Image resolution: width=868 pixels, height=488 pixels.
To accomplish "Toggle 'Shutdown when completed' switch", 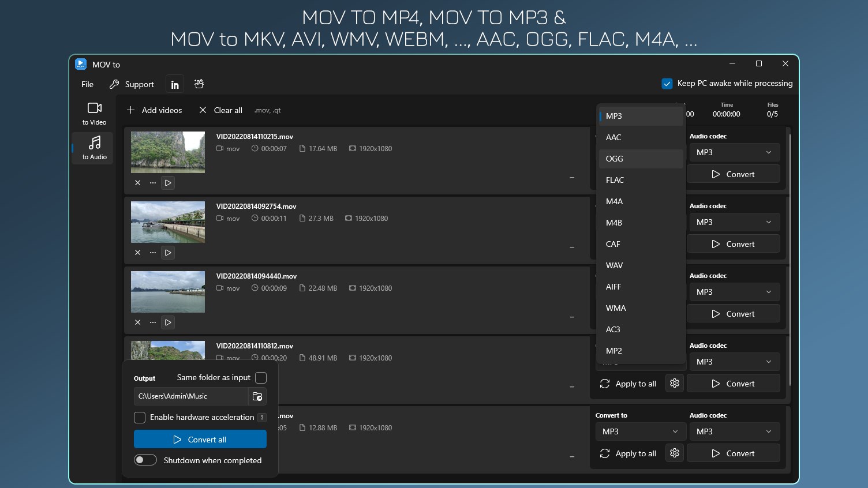I will [x=145, y=460].
